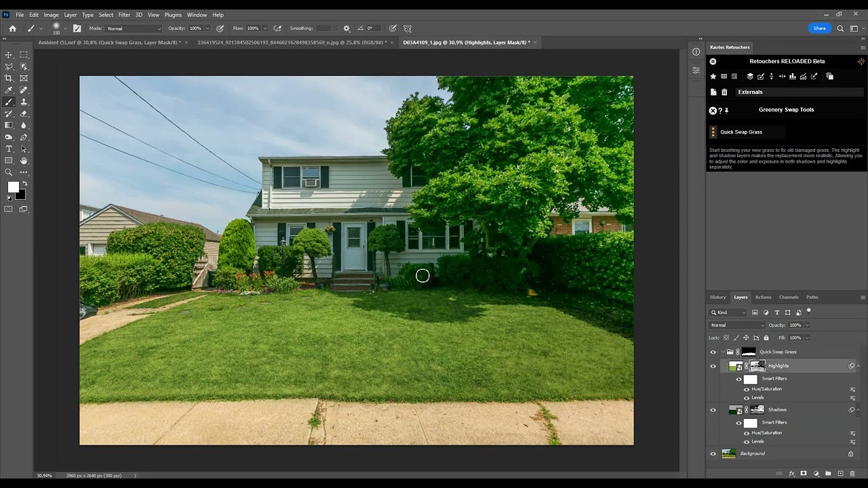
Task: Open the layer Kind filter dropdown
Action: click(728, 312)
